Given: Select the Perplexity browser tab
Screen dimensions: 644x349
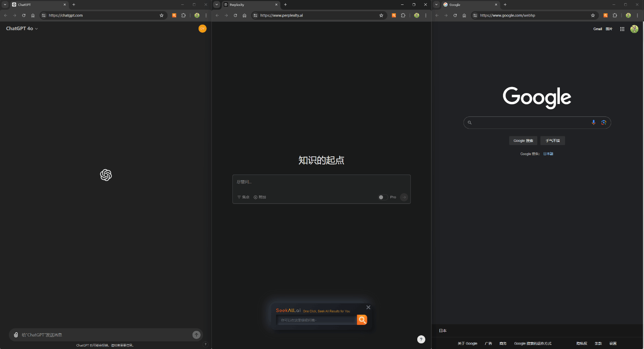Looking at the screenshot, I should point(251,4).
